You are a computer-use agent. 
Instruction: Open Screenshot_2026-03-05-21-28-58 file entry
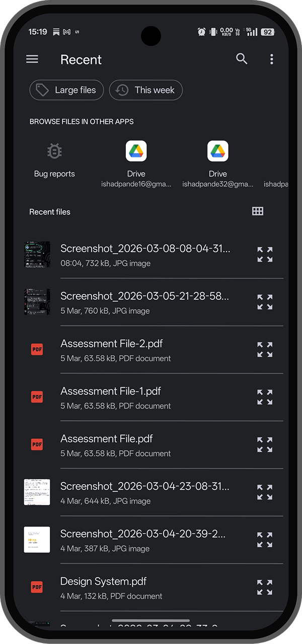pos(145,302)
